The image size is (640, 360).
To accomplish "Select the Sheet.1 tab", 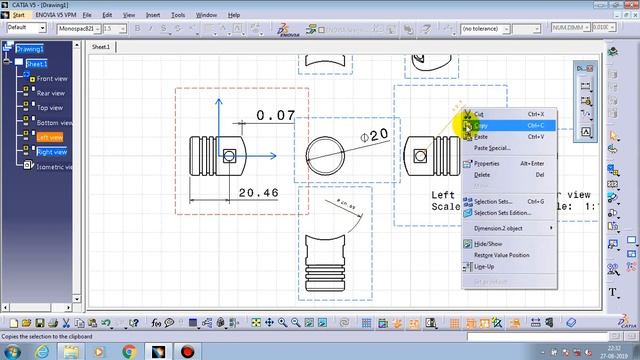I will [x=101, y=47].
